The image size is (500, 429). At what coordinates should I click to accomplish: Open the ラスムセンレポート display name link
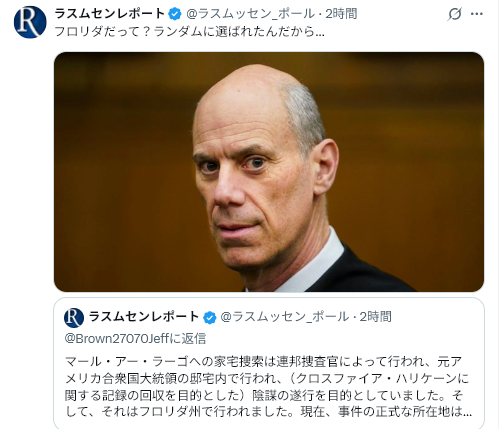pyautogui.click(x=110, y=14)
